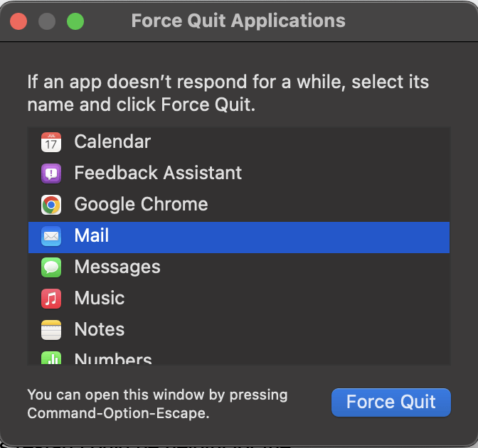Click the Force Quit Applications title bar
Viewport: 478px width, 448px height.
(238, 21)
